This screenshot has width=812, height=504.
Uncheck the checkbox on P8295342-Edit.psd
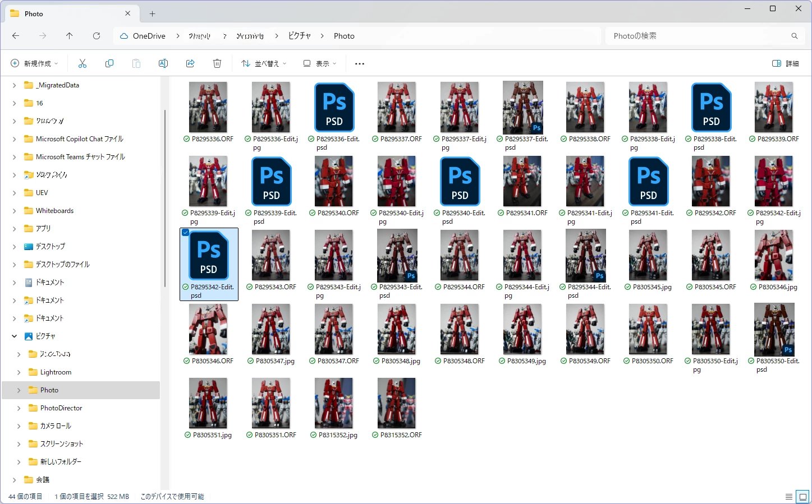click(185, 233)
